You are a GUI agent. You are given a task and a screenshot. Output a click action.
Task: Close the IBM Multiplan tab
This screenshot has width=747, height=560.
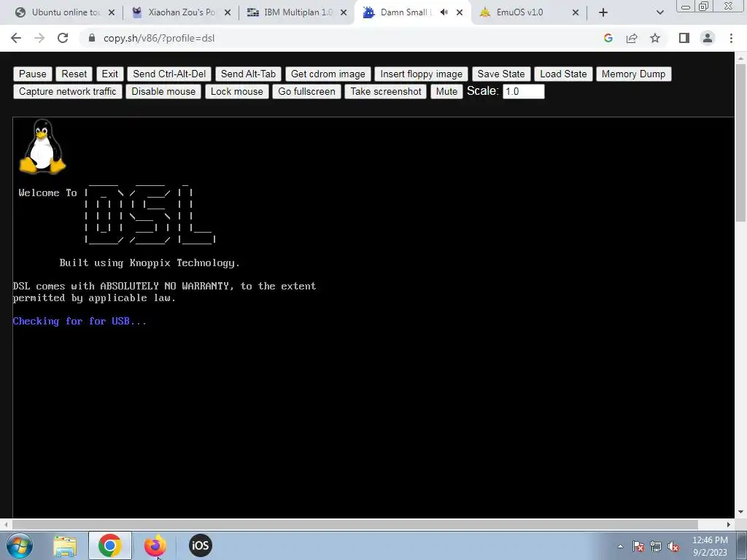(x=344, y=13)
